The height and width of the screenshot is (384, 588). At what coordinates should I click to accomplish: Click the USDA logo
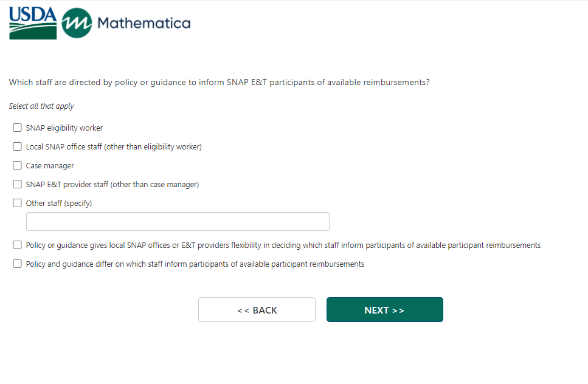(33, 23)
